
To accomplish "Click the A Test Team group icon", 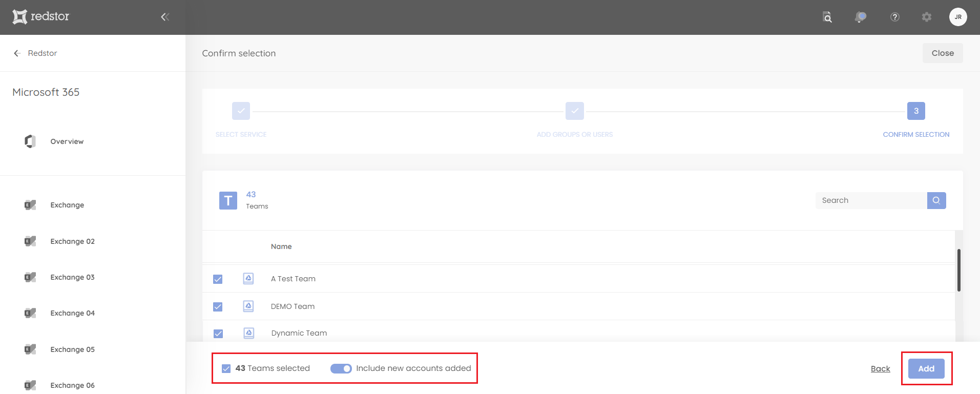I will point(248,279).
